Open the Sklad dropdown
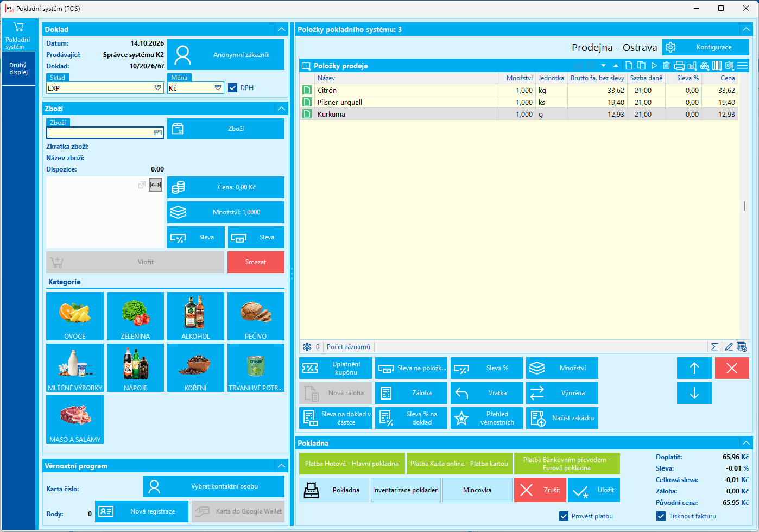 click(x=158, y=88)
